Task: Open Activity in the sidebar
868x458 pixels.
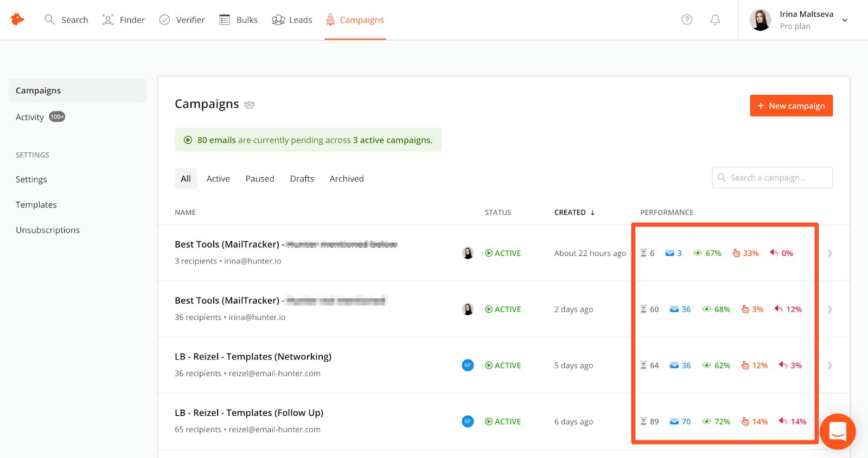Action: [x=30, y=117]
